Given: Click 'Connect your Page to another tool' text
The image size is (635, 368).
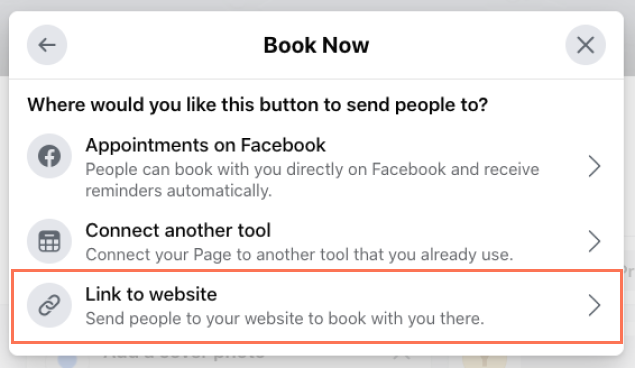Looking at the screenshot, I should point(299,255).
